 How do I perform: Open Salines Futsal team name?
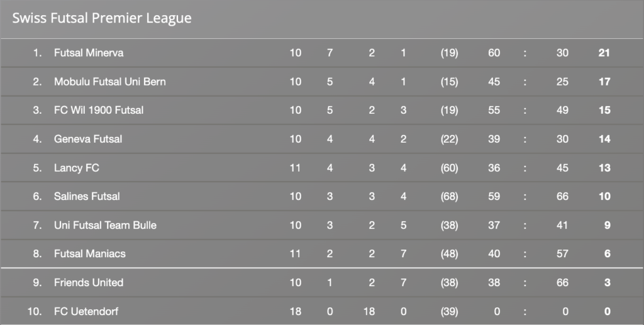[87, 197]
